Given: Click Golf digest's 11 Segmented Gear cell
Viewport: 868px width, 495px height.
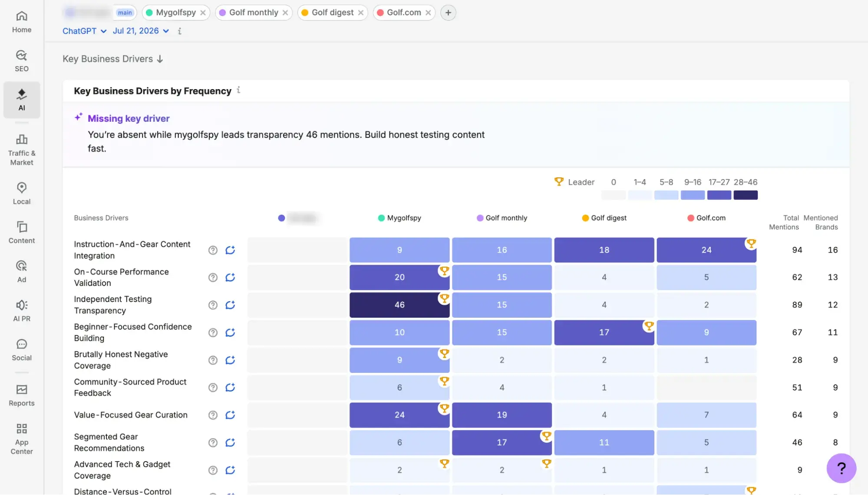Looking at the screenshot, I should pyautogui.click(x=604, y=442).
